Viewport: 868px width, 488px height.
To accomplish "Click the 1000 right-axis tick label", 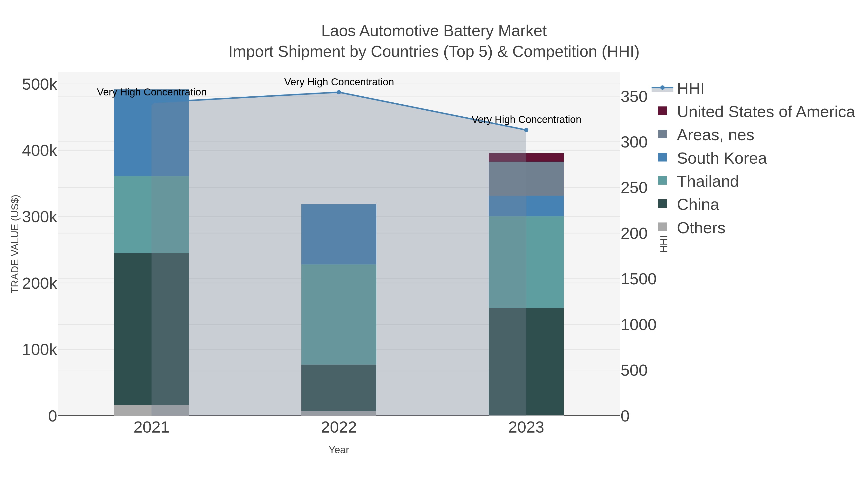I will click(638, 325).
